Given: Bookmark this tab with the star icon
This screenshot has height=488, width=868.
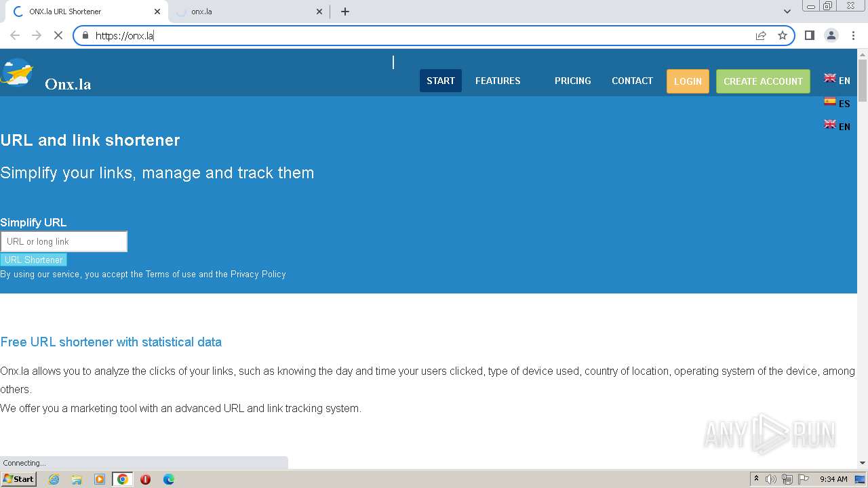Looking at the screenshot, I should click(x=783, y=35).
